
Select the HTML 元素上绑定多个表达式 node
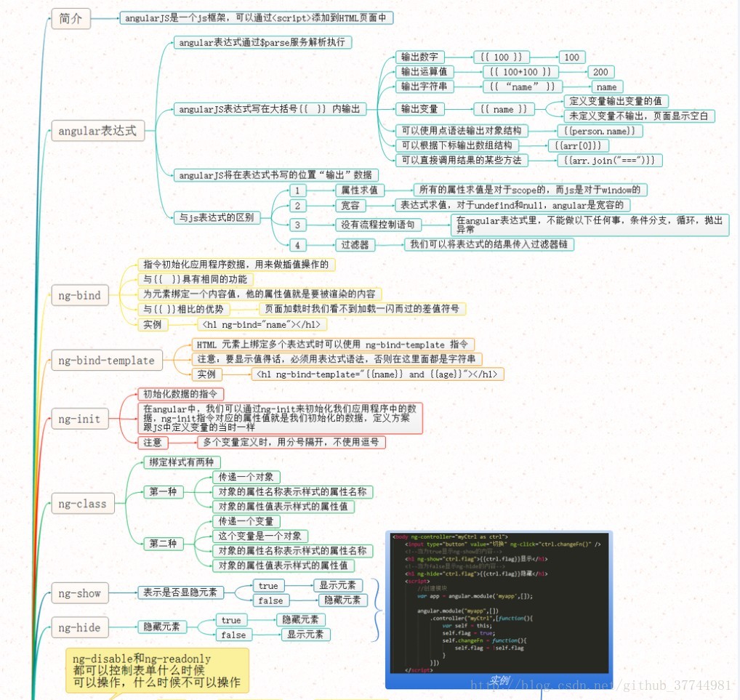click(333, 345)
